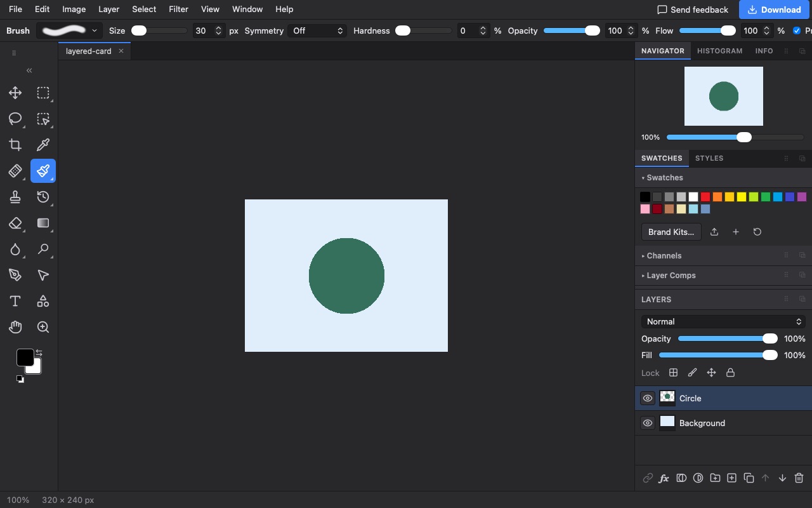Click Send feedback

click(x=693, y=10)
